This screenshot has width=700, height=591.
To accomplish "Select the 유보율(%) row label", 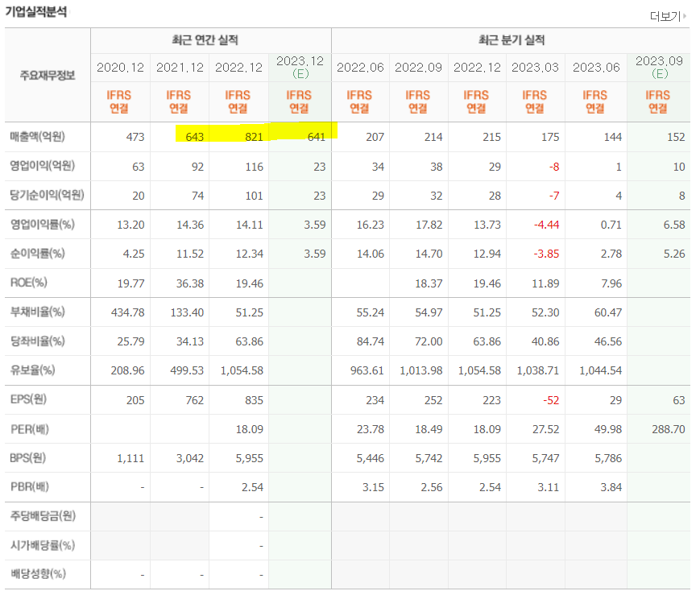I will pos(32,370).
